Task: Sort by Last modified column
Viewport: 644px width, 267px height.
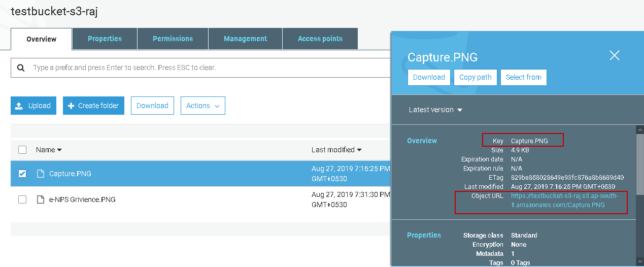Action: click(336, 150)
